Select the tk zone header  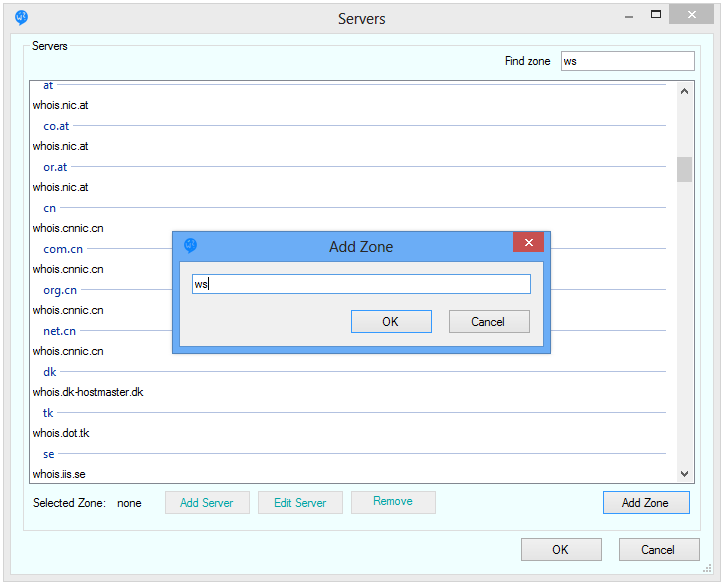click(x=48, y=413)
